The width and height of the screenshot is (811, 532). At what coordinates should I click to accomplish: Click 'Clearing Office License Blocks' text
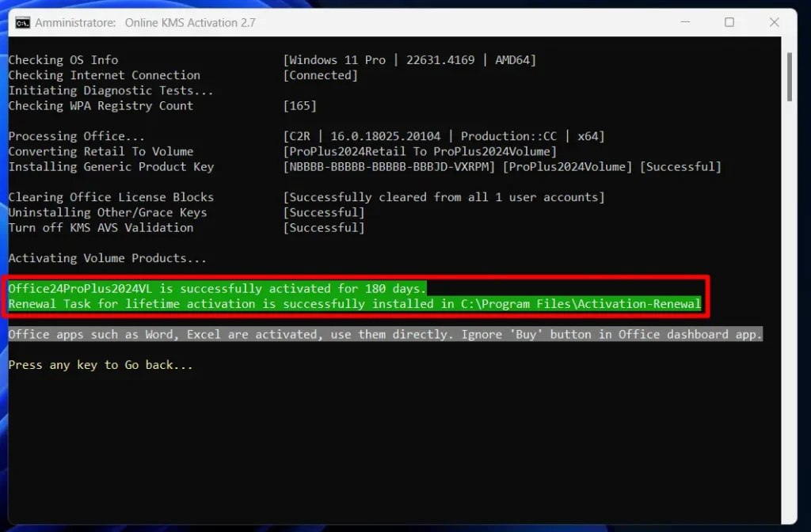111,197
